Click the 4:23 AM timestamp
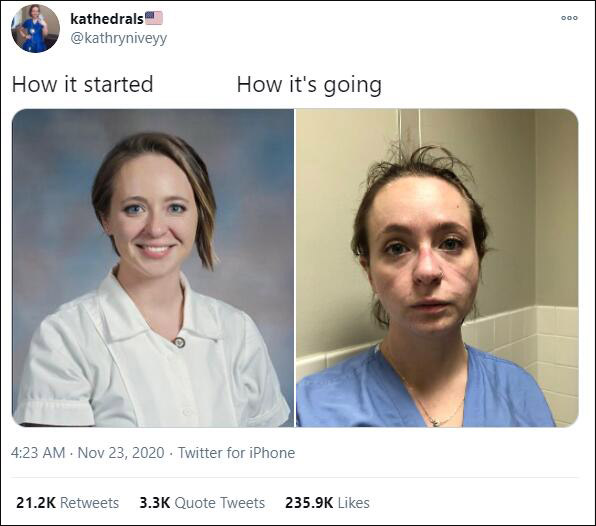 pyautogui.click(x=38, y=453)
